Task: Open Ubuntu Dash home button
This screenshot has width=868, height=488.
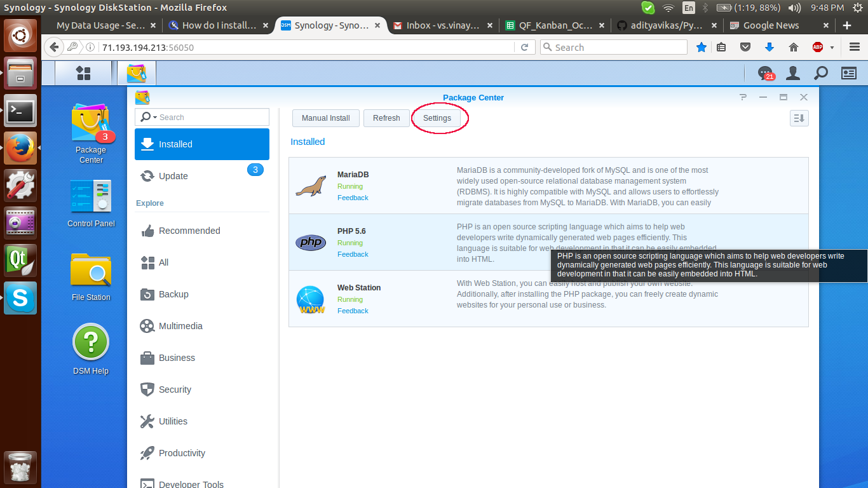Action: click(x=20, y=35)
